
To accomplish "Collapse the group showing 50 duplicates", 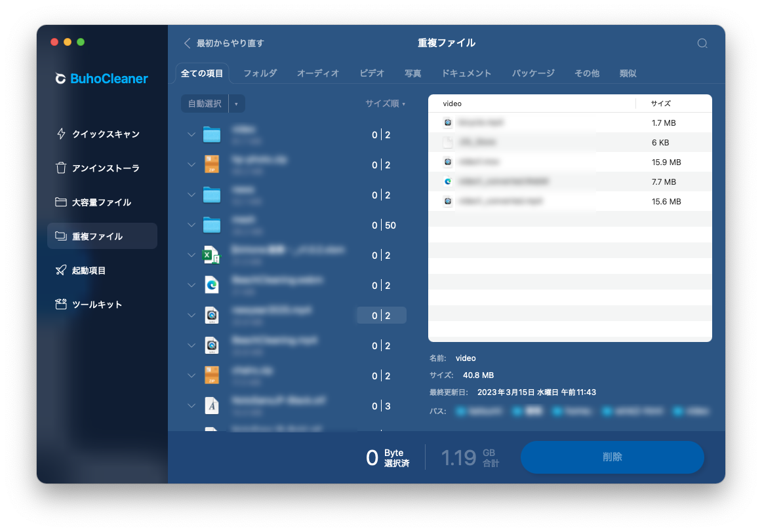I will [x=191, y=225].
